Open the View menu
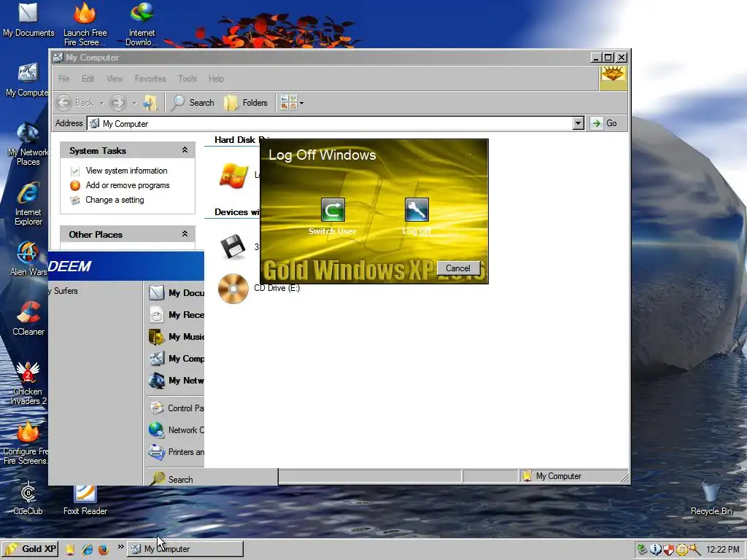This screenshot has width=747, height=560. pyautogui.click(x=115, y=79)
